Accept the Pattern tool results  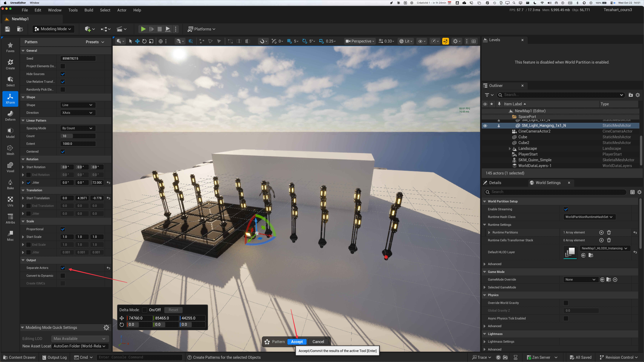(297, 342)
